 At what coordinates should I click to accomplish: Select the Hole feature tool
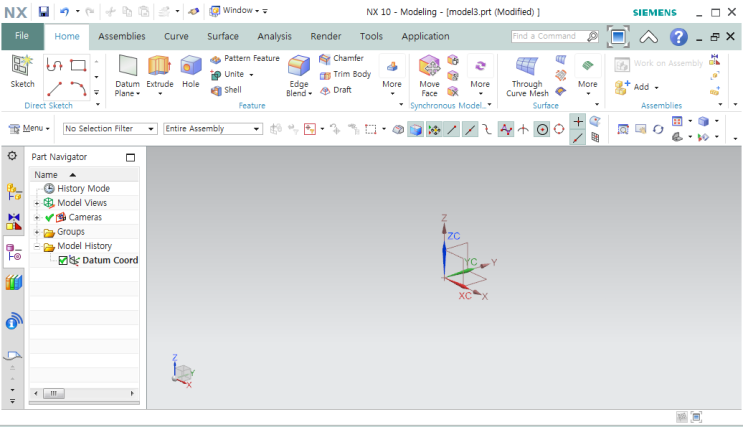click(190, 71)
